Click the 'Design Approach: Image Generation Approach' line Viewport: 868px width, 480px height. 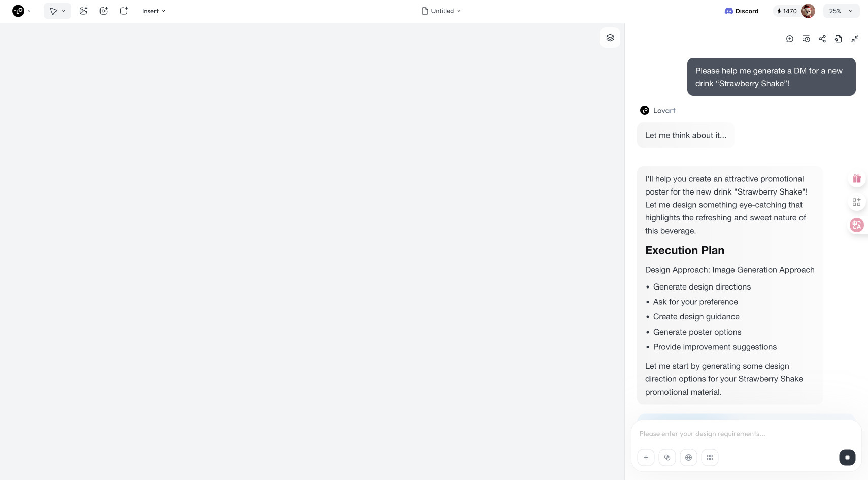[730, 270]
